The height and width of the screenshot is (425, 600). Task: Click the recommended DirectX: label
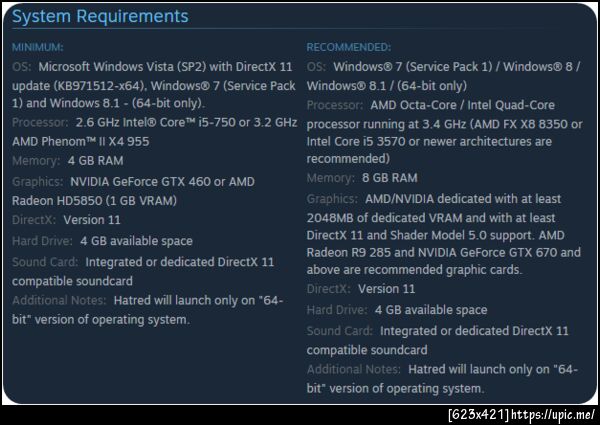[x=329, y=289]
